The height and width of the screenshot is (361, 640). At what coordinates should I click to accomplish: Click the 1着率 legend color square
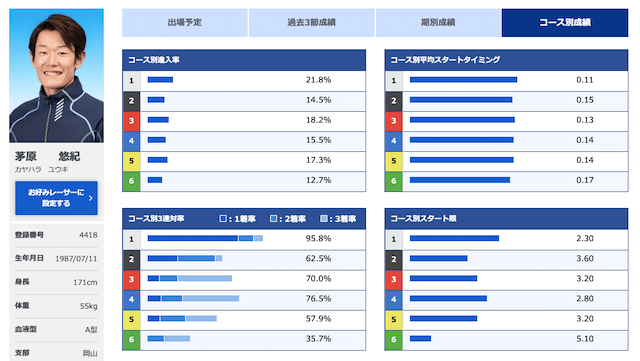point(223,219)
